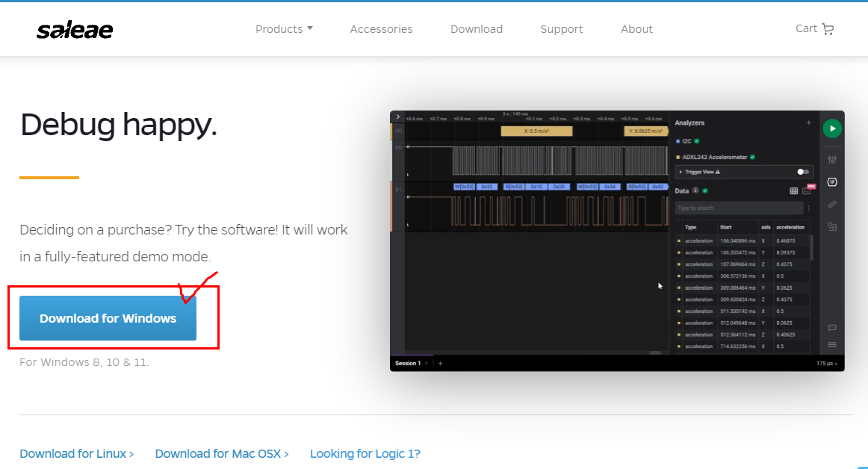This screenshot has height=469, width=868.
Task: Click the For Windows 8, 10 & 11 text
Action: [x=84, y=362]
